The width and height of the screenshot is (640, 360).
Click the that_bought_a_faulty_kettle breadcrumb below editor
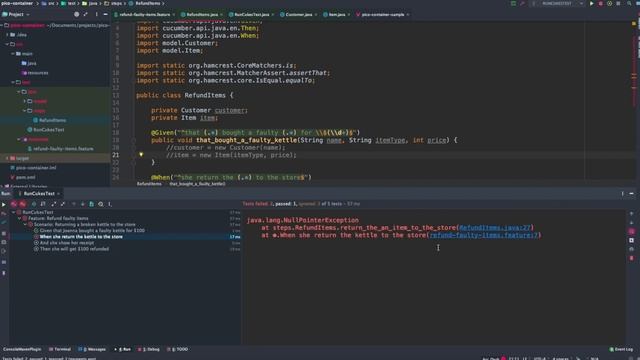197,184
